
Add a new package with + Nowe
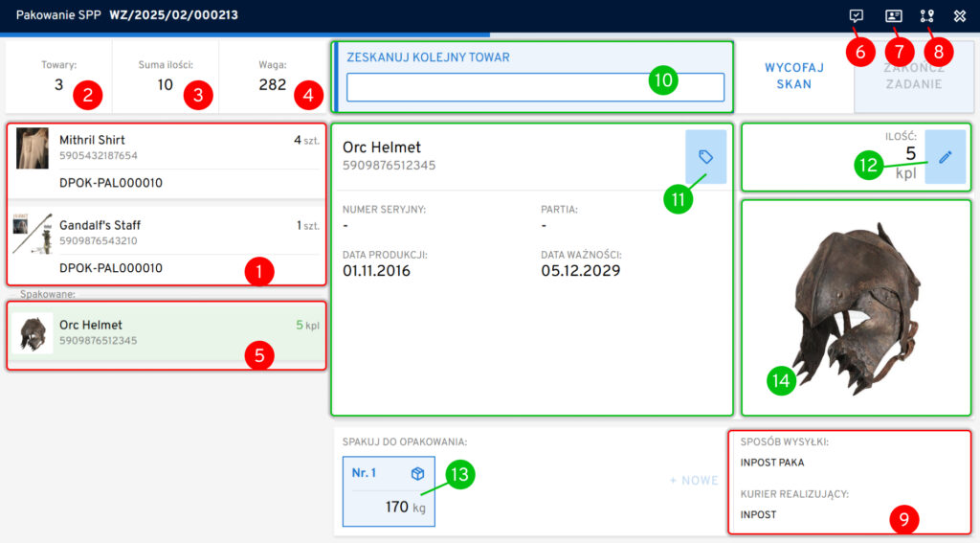pyautogui.click(x=693, y=481)
